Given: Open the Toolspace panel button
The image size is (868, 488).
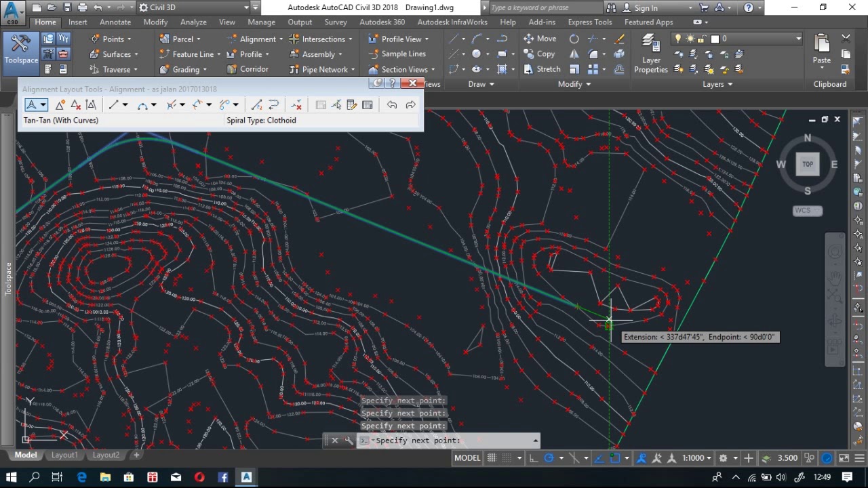Looking at the screenshot, I should (x=21, y=49).
